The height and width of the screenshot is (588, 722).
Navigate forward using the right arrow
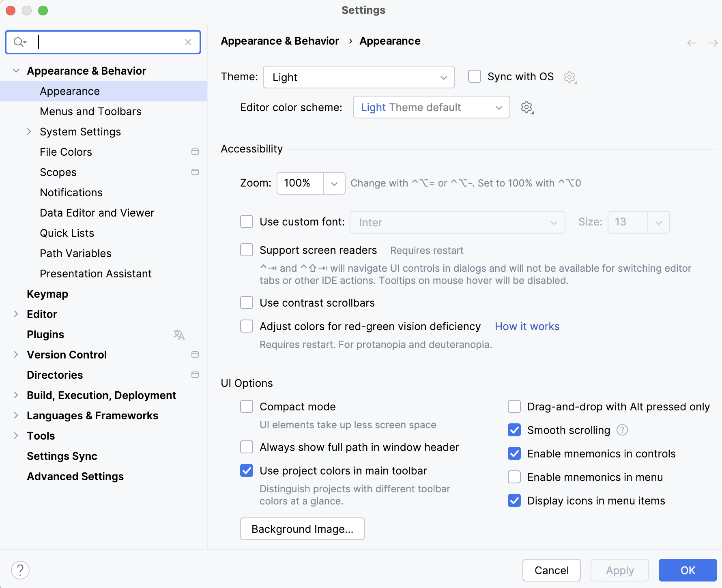713,42
